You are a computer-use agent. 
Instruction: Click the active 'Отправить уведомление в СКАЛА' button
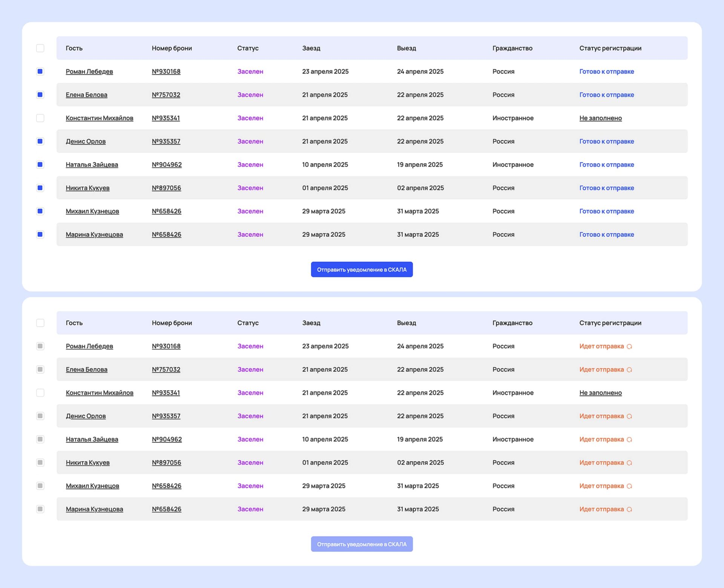(x=362, y=269)
